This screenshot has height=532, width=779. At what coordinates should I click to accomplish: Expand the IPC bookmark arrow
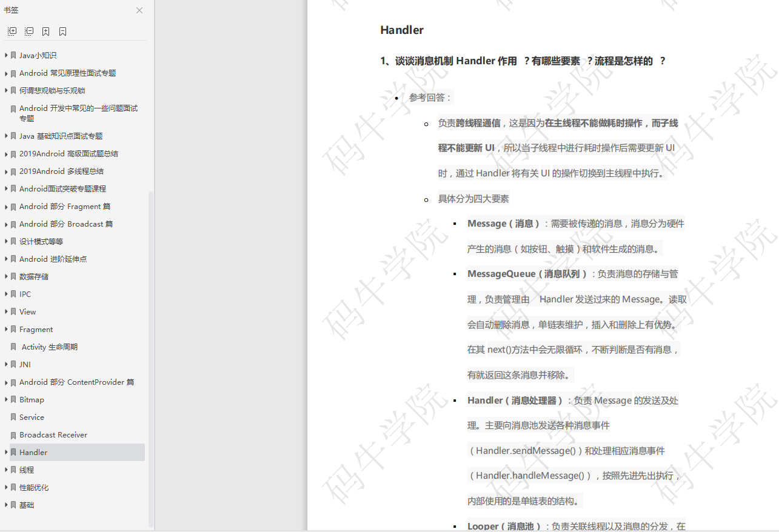pyautogui.click(x=6, y=294)
